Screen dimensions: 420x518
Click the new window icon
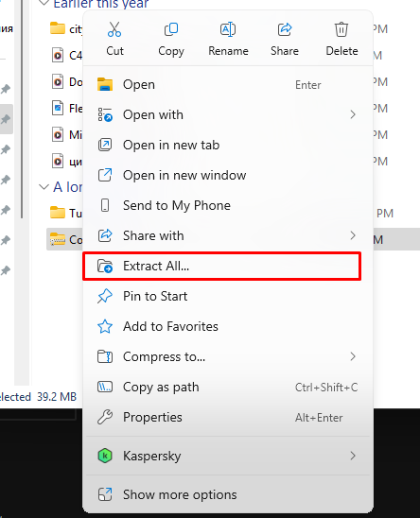click(105, 175)
